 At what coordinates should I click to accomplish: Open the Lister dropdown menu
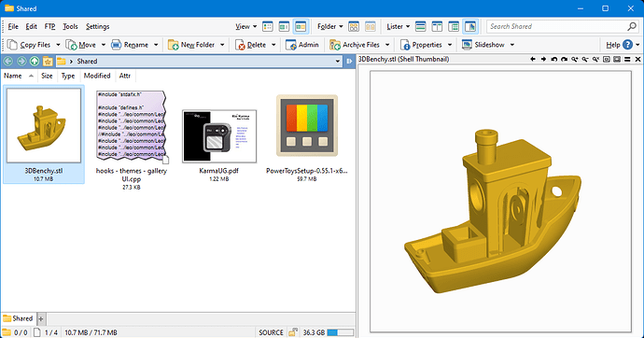coord(398,27)
